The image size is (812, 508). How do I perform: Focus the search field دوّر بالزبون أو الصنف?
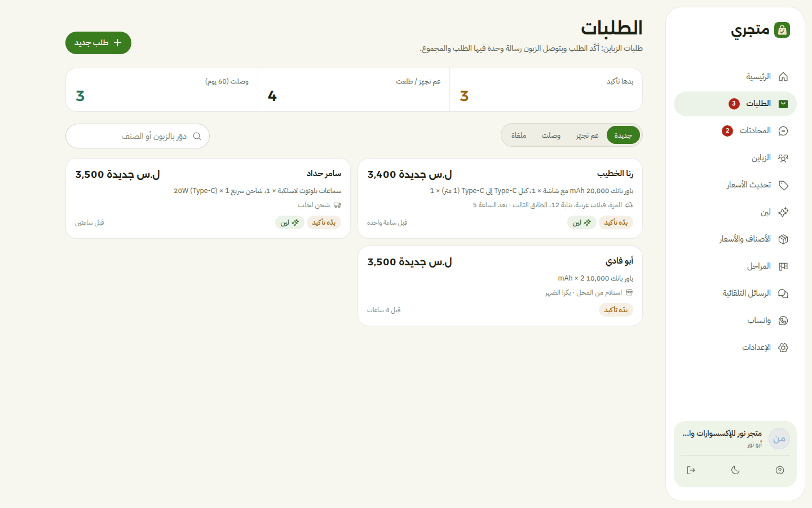point(138,136)
